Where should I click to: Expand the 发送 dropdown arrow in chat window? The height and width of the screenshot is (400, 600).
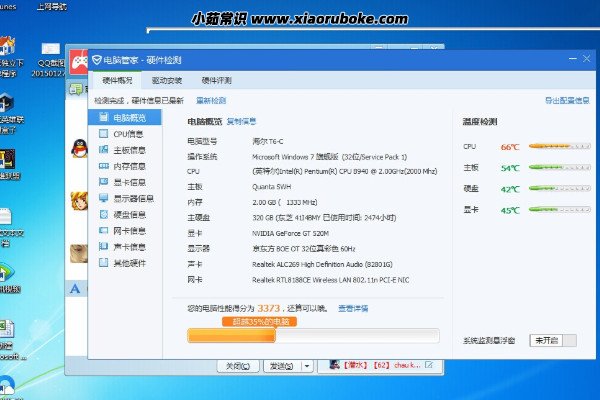point(307,366)
